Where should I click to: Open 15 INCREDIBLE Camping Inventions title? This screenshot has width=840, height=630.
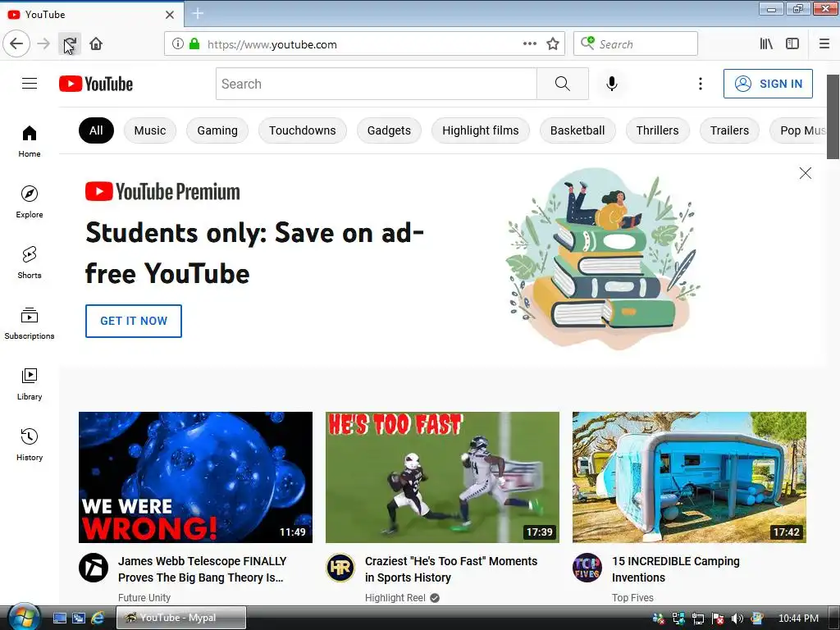(x=676, y=569)
